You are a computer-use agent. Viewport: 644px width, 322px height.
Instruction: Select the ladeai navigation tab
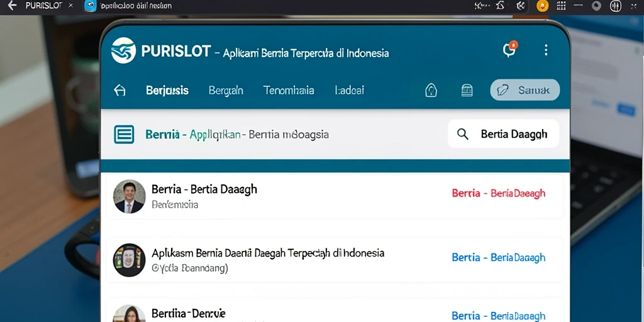350,91
